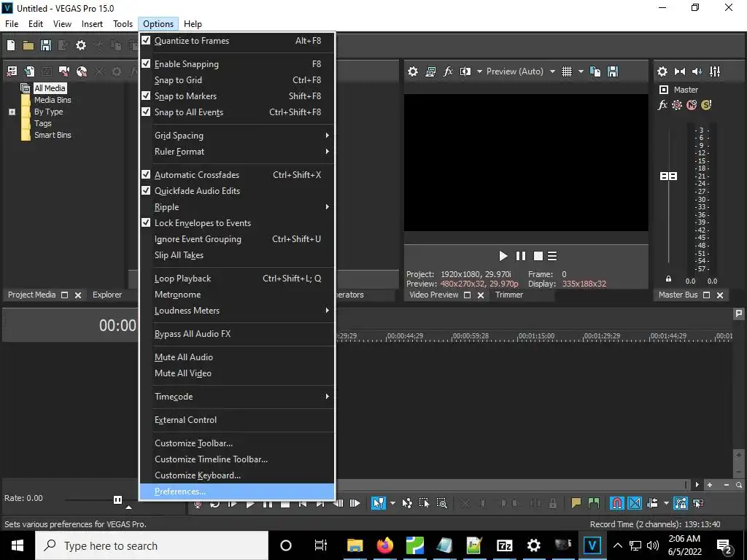
Task: Open Master FX in the Master Bus panel
Action: pyautogui.click(x=662, y=105)
